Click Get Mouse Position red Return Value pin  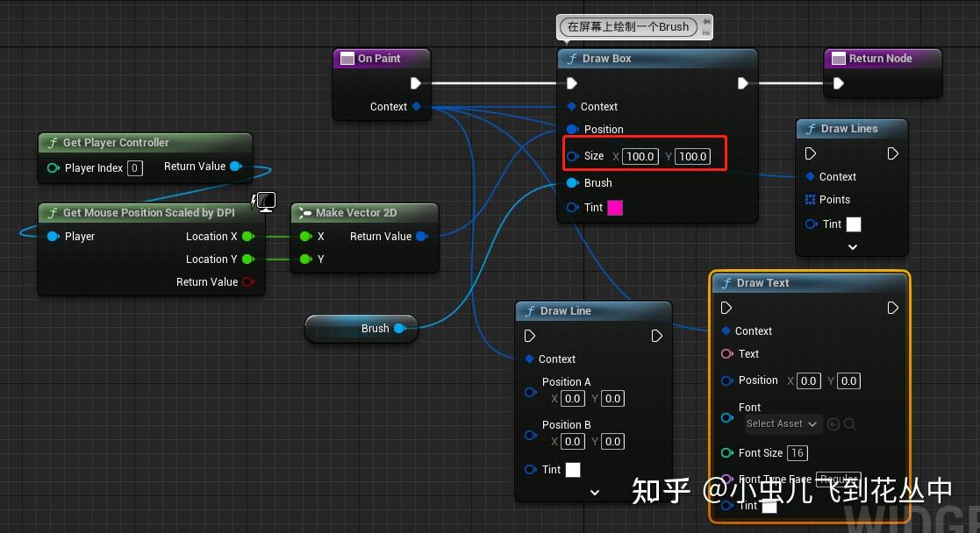coord(248,281)
